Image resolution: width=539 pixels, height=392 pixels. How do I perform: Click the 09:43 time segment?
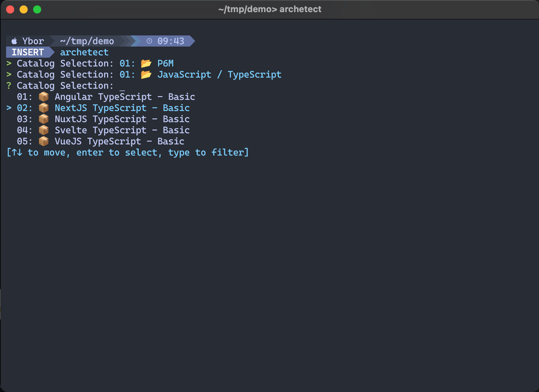171,41
